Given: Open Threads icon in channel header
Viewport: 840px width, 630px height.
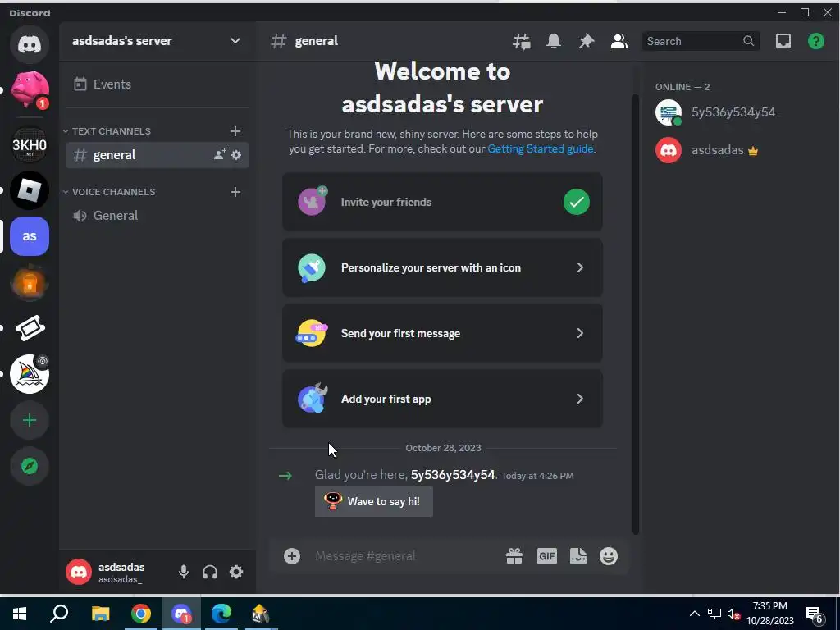Looking at the screenshot, I should coord(521,41).
